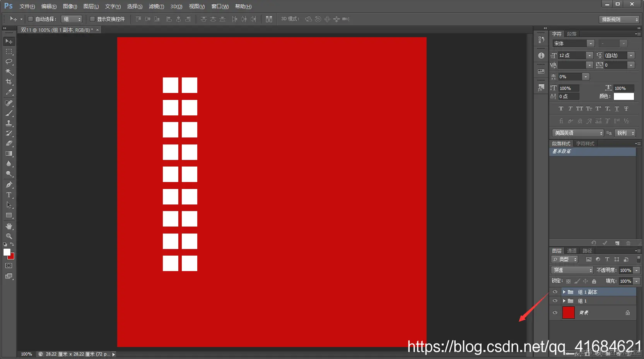This screenshot has height=359, width=644.
Task: Toggle underline text style
Action: (x=617, y=109)
